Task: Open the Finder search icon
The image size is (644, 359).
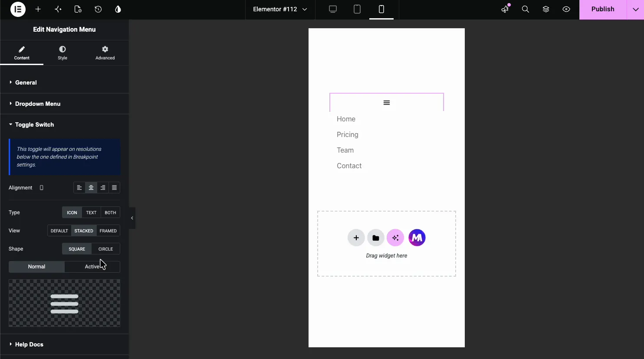Action: click(x=526, y=9)
